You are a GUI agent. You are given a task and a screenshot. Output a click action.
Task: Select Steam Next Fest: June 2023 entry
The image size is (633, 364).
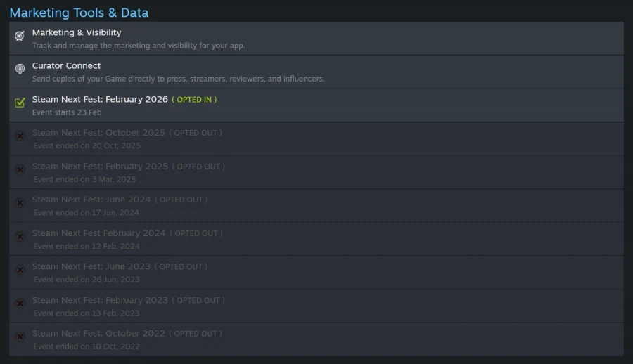coord(91,266)
